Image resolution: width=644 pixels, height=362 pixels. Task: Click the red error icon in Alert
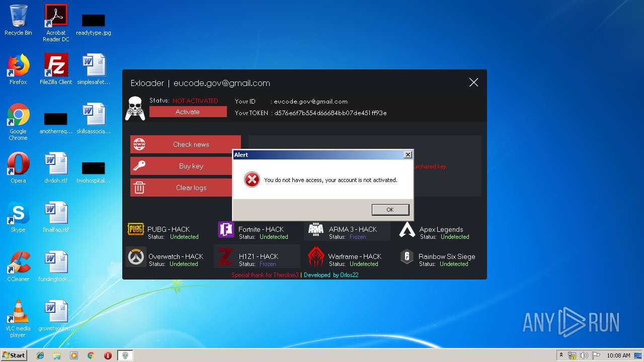tap(252, 179)
